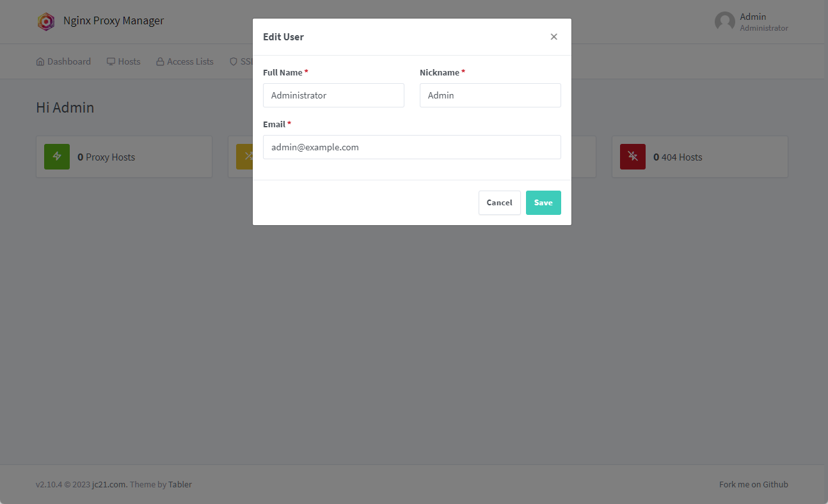This screenshot has width=828, height=504.
Task: Click the Nginx Proxy Manager logo icon
Action: [x=46, y=22]
